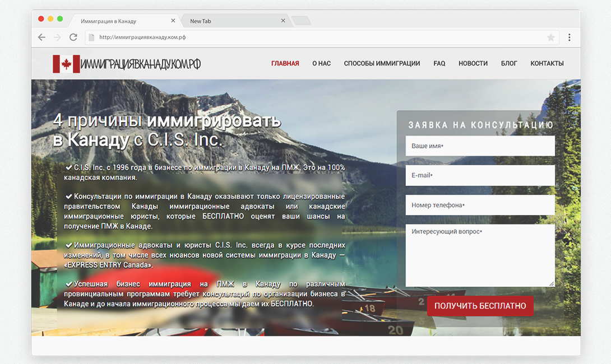611x364 pixels.
Task: Click the textarea resize handle corner
Action: 552,284
